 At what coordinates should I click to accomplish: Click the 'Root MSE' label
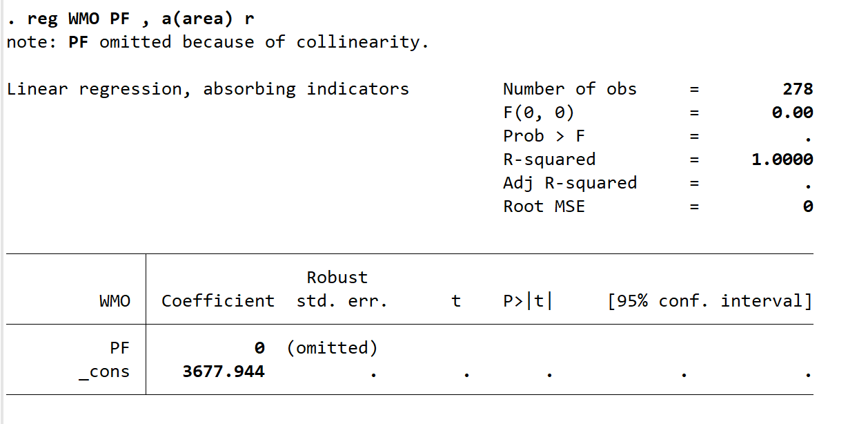(x=544, y=206)
